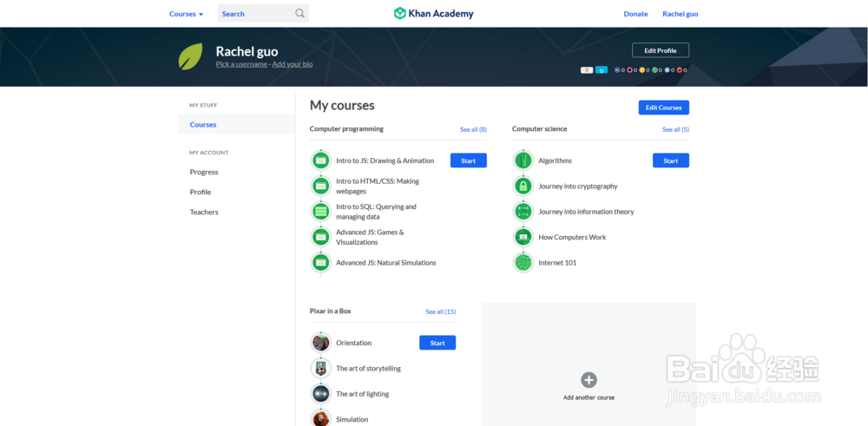Click the plus icon to add another course

[589, 380]
